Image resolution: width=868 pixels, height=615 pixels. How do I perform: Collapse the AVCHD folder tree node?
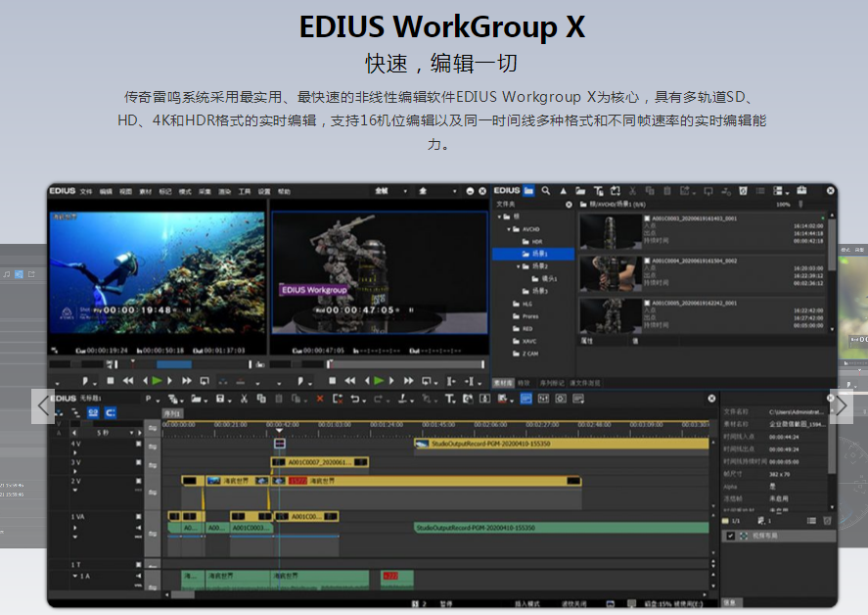pos(509,229)
